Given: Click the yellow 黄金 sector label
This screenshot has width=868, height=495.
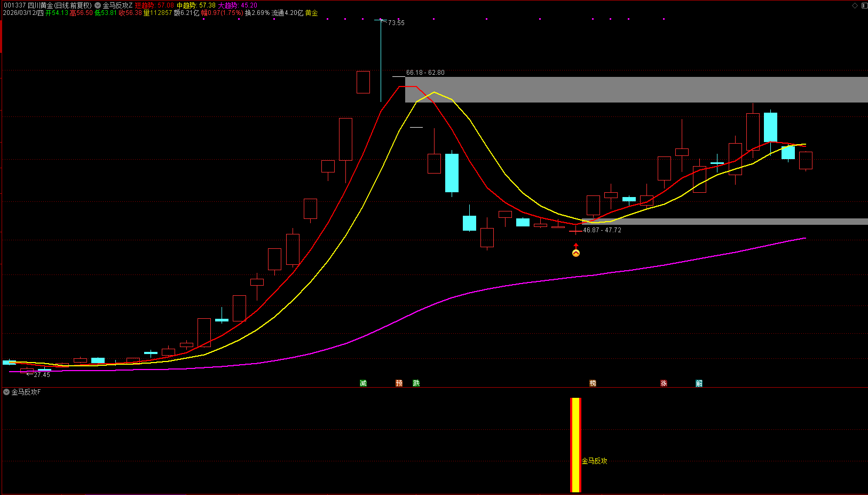Looking at the screenshot, I should tap(312, 13).
